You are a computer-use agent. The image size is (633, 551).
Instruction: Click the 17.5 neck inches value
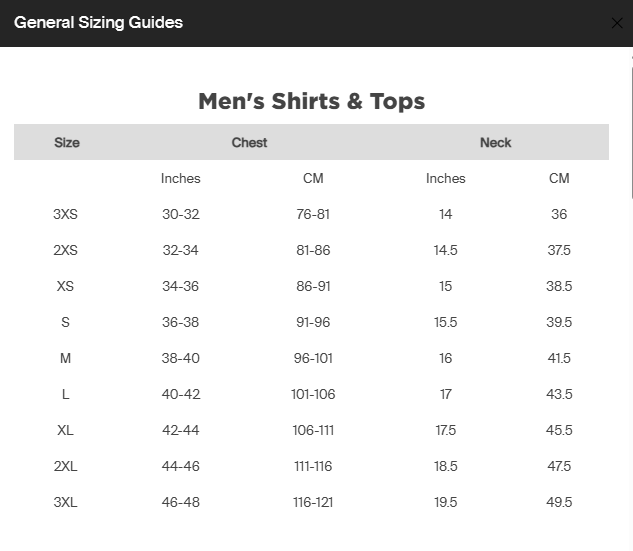tap(445, 430)
